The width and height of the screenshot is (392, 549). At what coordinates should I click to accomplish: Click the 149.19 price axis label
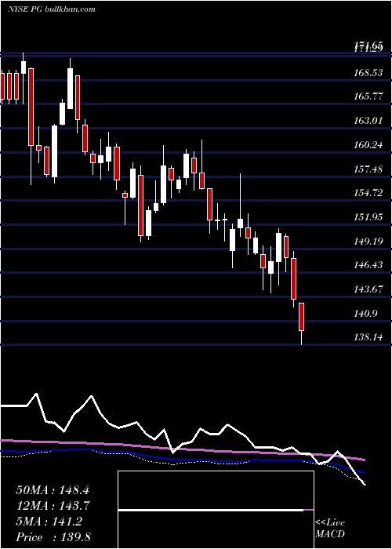coord(369,242)
